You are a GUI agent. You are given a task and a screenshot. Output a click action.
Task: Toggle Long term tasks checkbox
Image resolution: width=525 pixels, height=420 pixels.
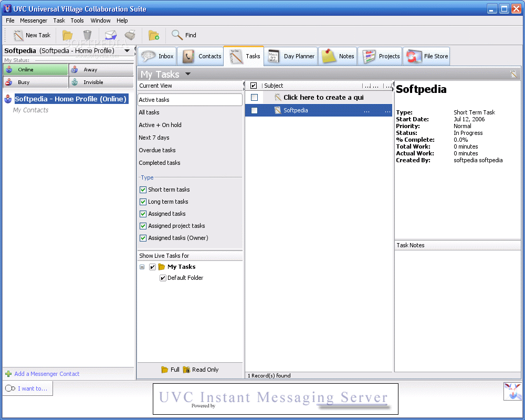click(x=143, y=202)
